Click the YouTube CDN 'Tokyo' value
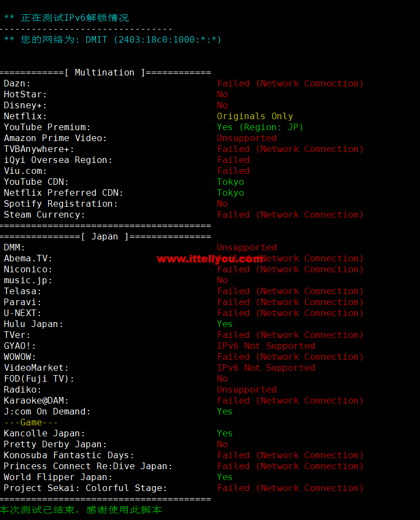The height and width of the screenshot is (520, 420). point(230,182)
